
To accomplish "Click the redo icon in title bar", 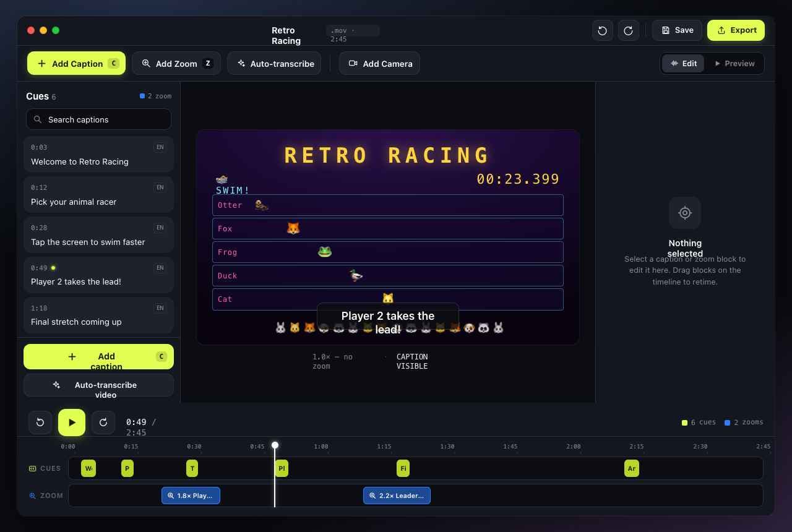I will click(x=628, y=30).
